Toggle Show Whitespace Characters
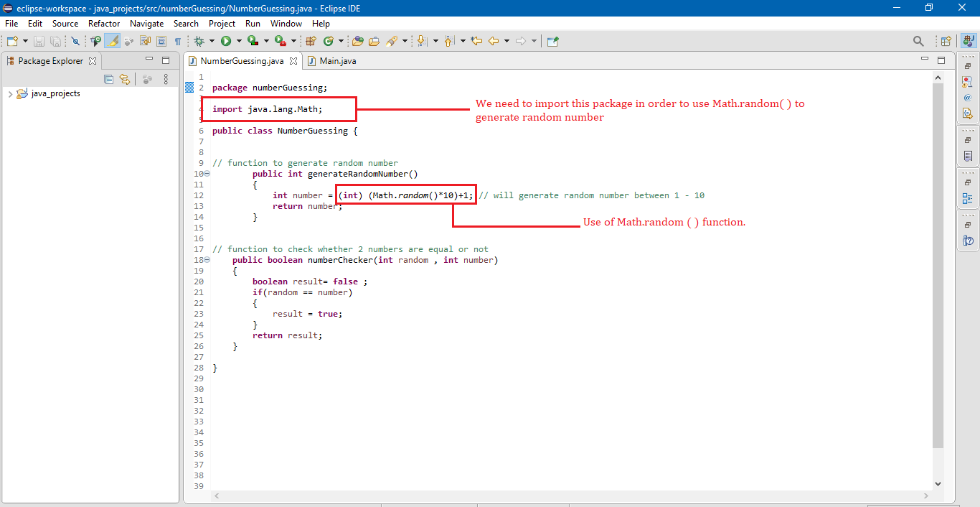This screenshot has height=507, width=980. (177, 41)
